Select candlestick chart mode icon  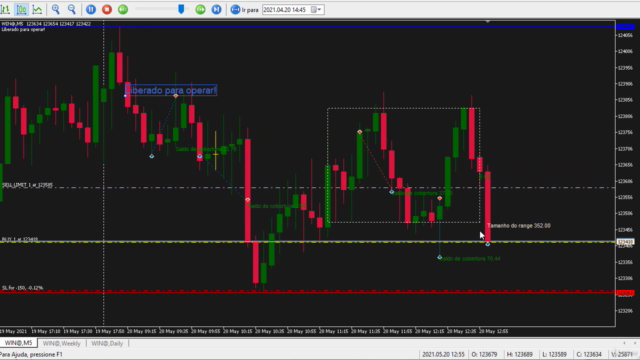[x=21, y=9]
